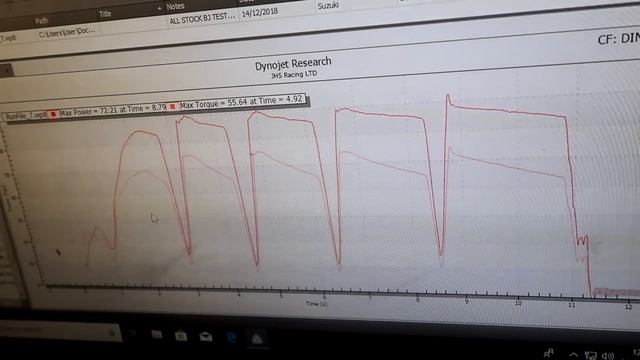Select the Suzuki cell in run list

coord(328,5)
